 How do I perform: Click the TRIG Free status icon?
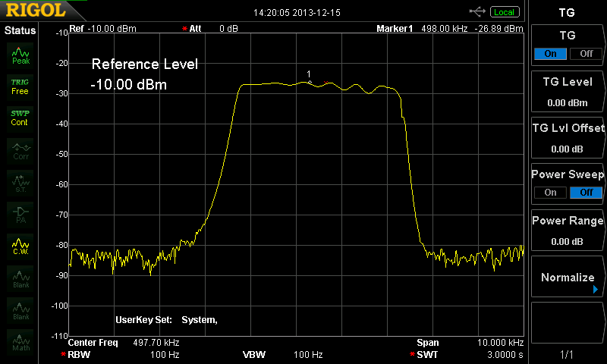coord(20,86)
